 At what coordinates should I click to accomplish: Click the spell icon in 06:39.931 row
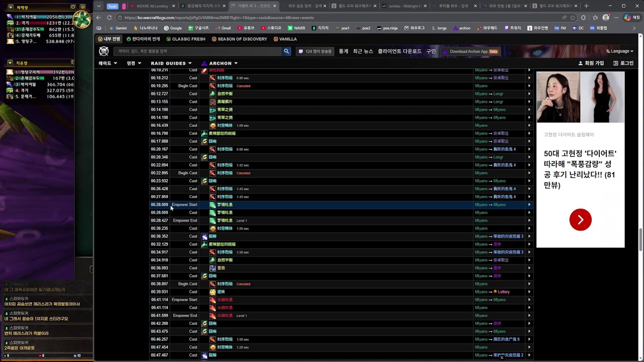click(x=212, y=292)
